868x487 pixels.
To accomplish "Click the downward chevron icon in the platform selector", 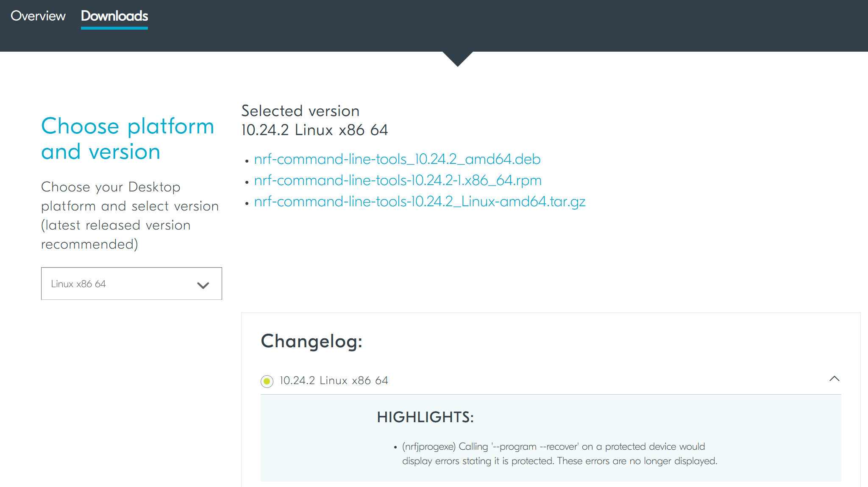I will 203,285.
